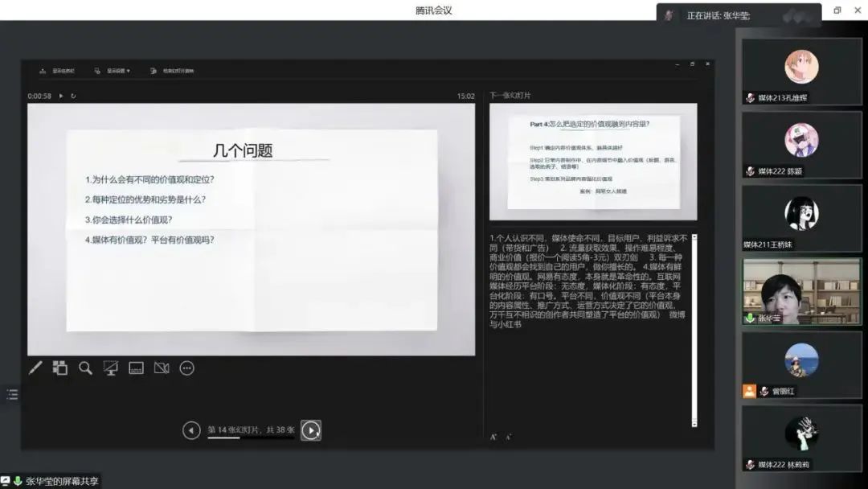The image size is (868, 489).
Task: Click the magnifier zoom-into-slide icon
Action: [x=85, y=368]
